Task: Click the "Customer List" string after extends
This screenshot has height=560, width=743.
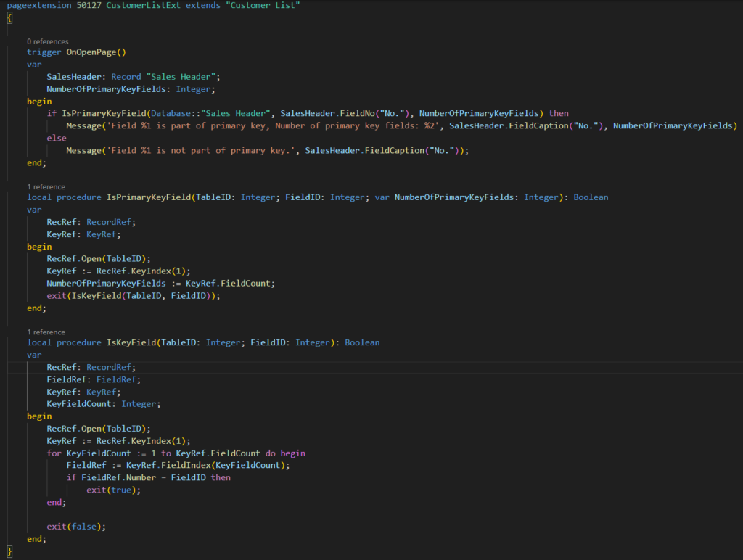Action: coord(264,5)
